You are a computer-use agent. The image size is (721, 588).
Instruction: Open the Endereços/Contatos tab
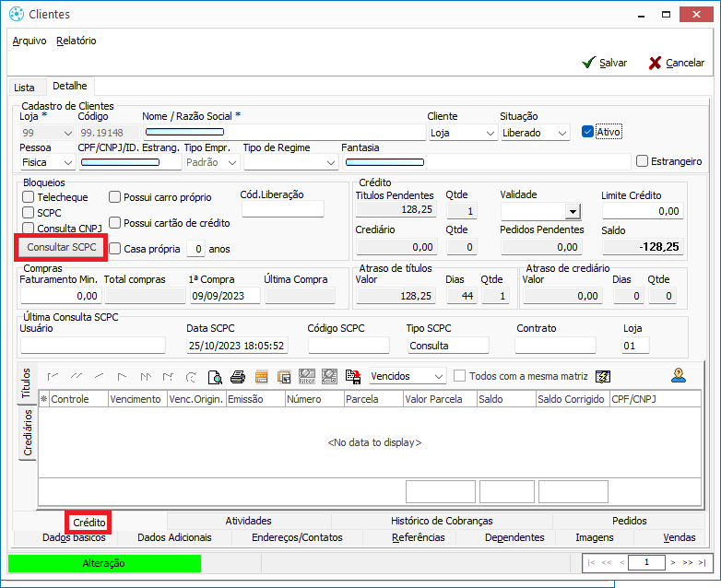[297, 537]
